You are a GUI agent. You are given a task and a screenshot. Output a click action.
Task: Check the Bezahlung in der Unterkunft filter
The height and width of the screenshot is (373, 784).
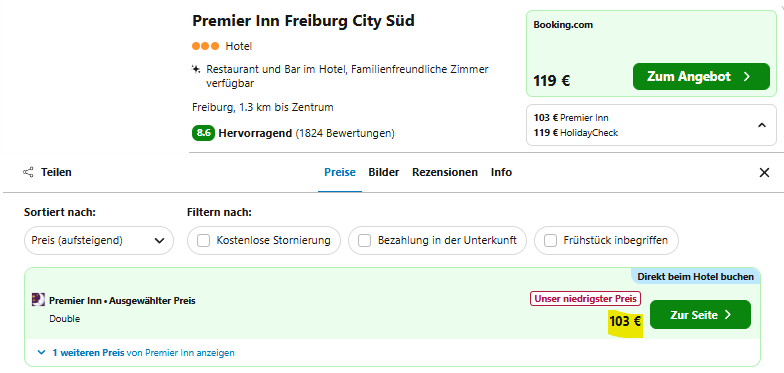(x=364, y=240)
